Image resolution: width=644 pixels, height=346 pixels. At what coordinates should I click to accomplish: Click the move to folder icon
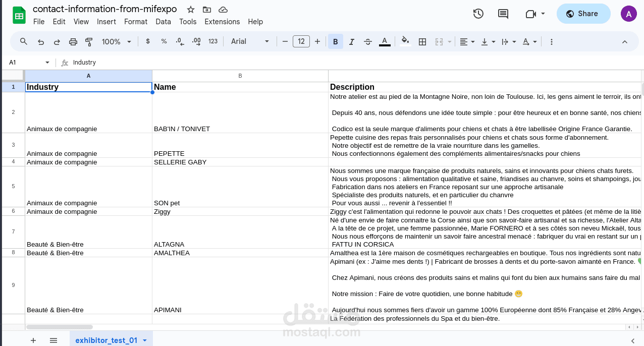click(207, 10)
